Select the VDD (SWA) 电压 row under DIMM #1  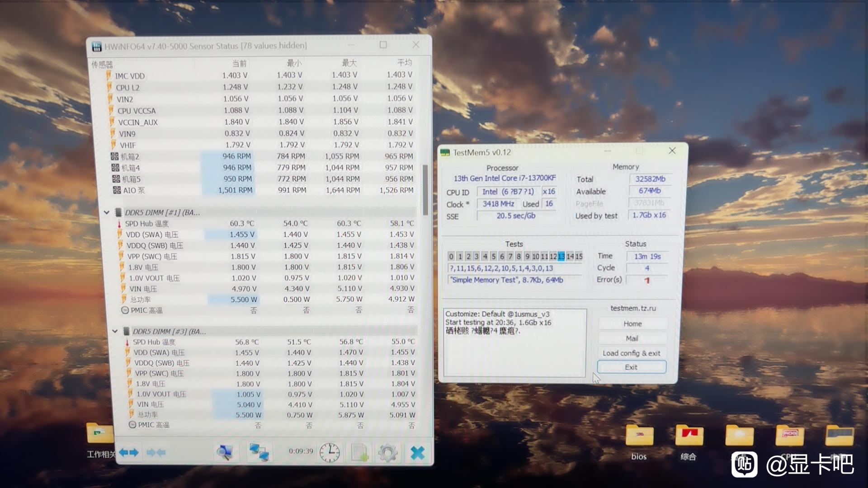click(267, 235)
